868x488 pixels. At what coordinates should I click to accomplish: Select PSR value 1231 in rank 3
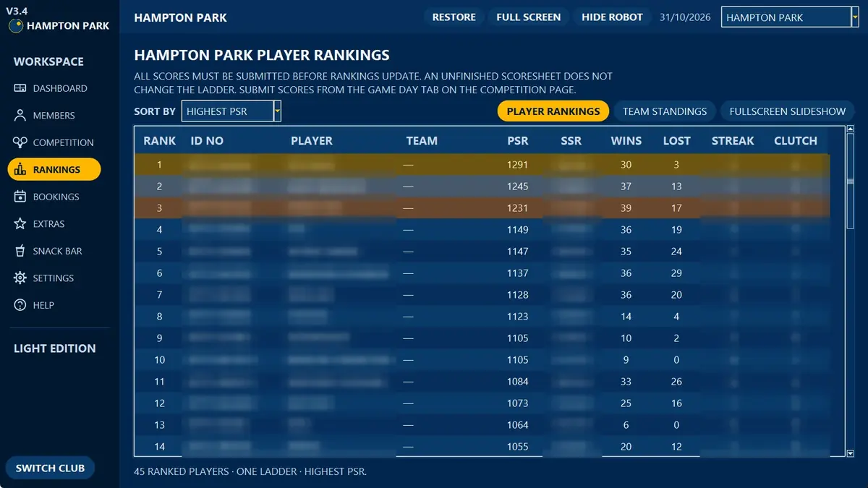click(x=518, y=208)
